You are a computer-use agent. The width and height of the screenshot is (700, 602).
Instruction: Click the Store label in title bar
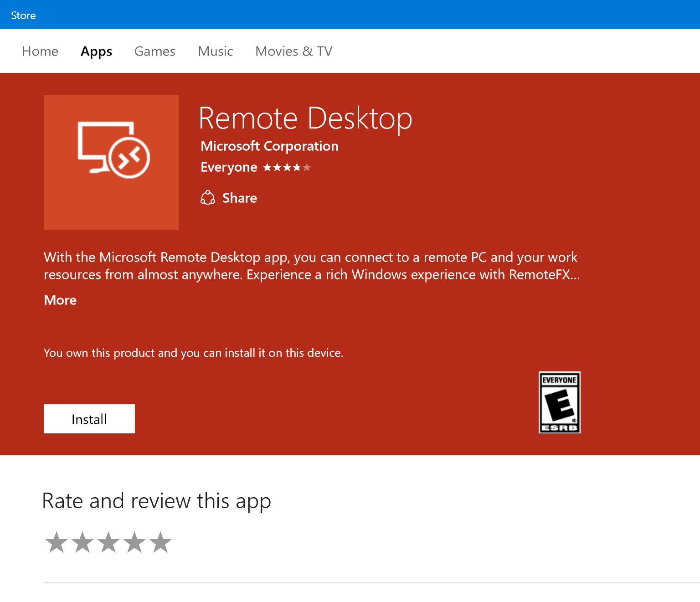click(23, 15)
